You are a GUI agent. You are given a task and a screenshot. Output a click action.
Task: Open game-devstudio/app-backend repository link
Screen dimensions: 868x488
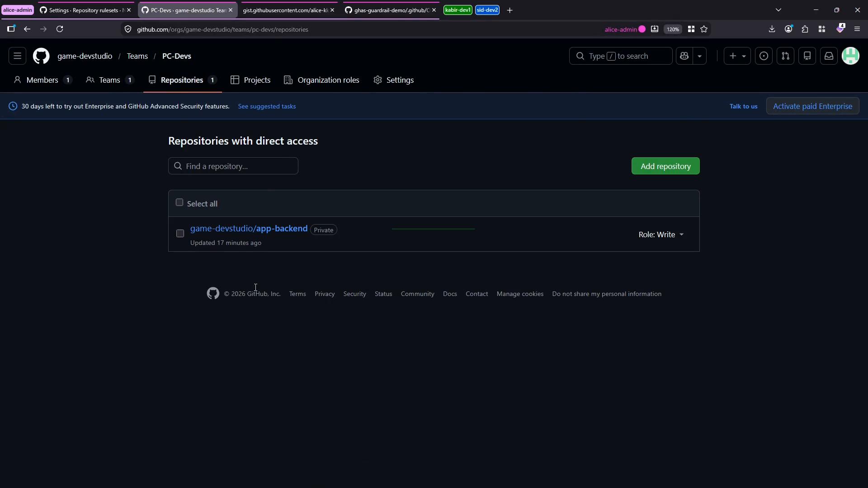[x=249, y=229]
